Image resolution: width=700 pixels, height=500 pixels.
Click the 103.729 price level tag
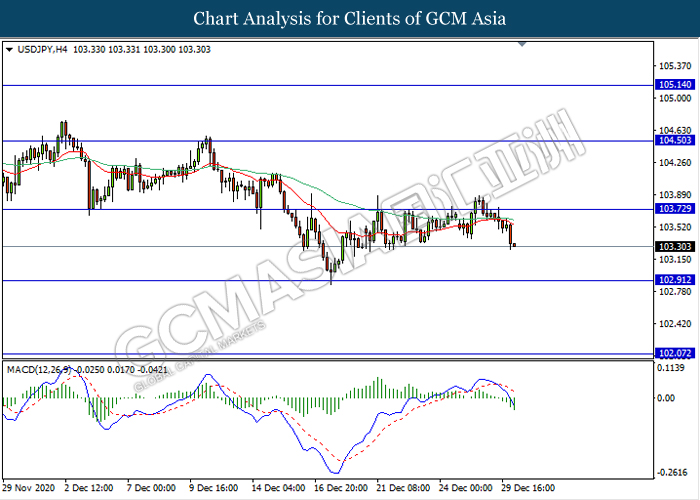[672, 209]
